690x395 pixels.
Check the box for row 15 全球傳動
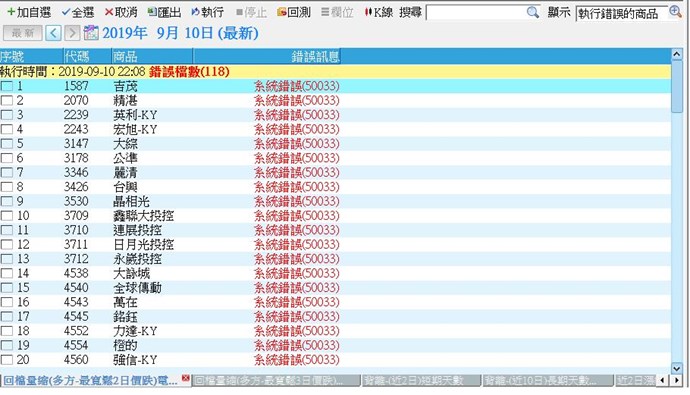7,288
